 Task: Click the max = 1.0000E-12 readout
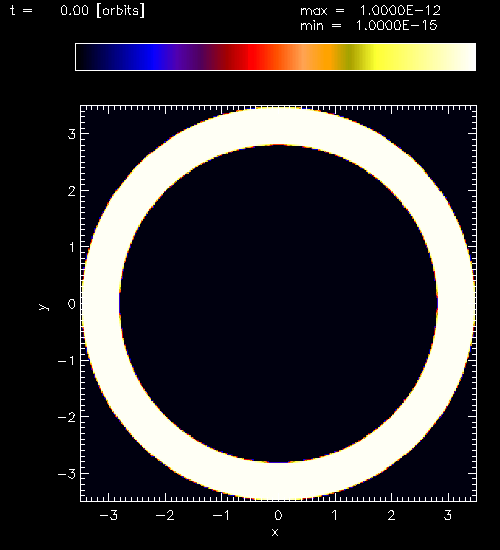point(370,11)
